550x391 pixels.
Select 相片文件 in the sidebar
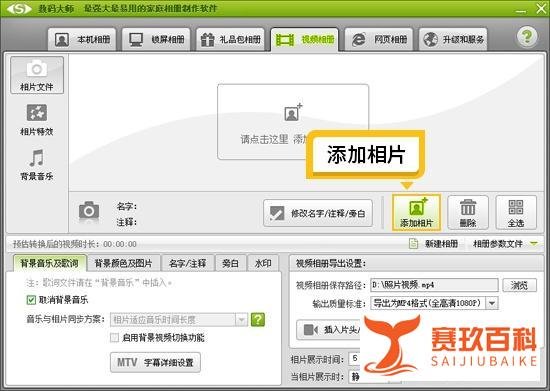tap(37, 75)
